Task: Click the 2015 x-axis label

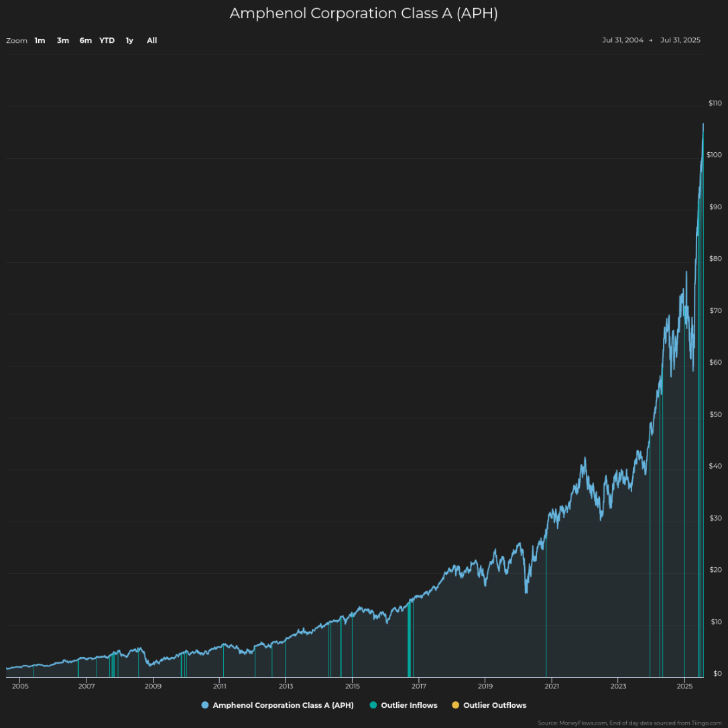Action: tap(352, 686)
